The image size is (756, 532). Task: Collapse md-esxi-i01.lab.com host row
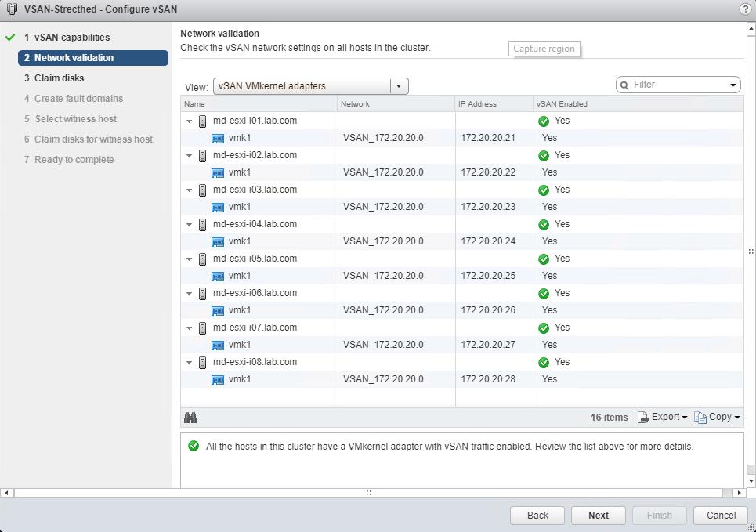coord(189,121)
